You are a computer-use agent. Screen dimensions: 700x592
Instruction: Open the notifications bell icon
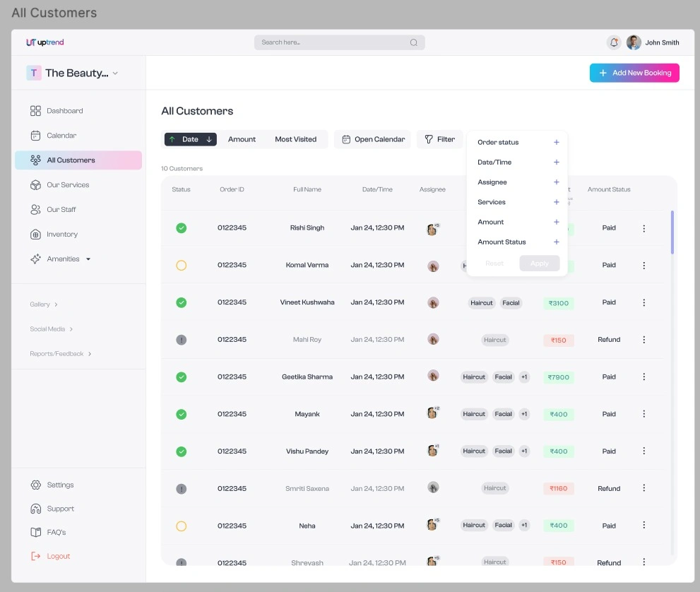(614, 42)
